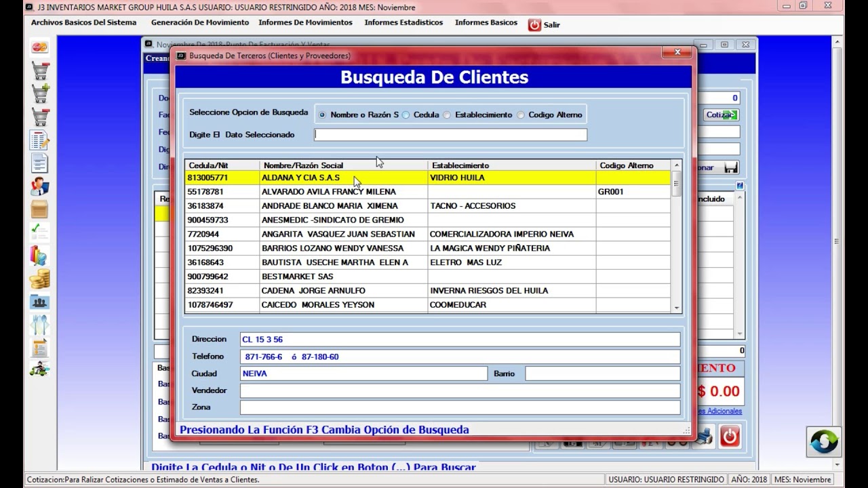Click the Ciudad field showing NEIVA

click(363, 373)
